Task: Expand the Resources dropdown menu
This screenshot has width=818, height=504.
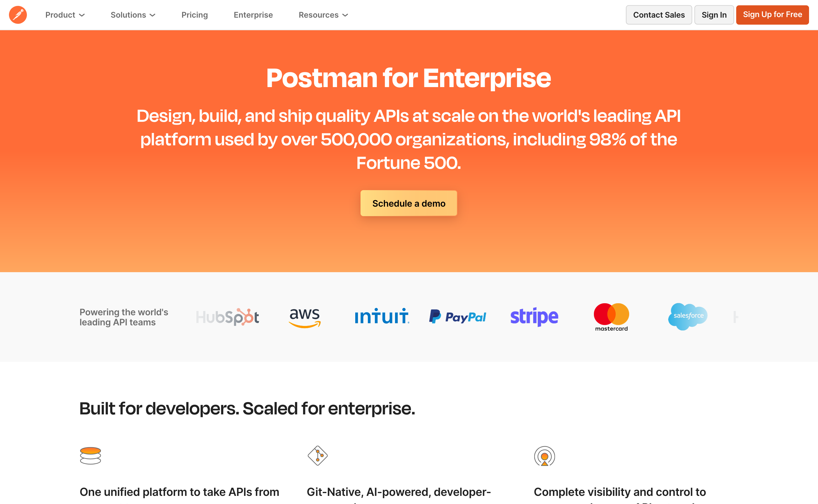Action: [324, 15]
